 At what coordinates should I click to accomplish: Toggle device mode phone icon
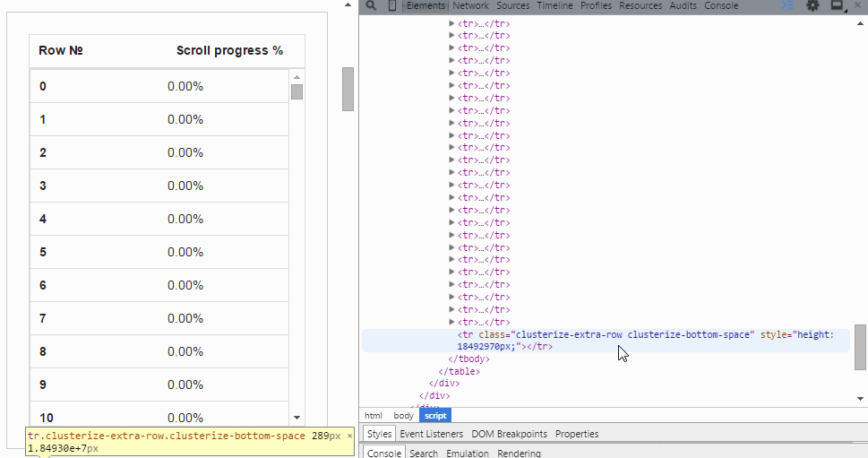(392, 5)
